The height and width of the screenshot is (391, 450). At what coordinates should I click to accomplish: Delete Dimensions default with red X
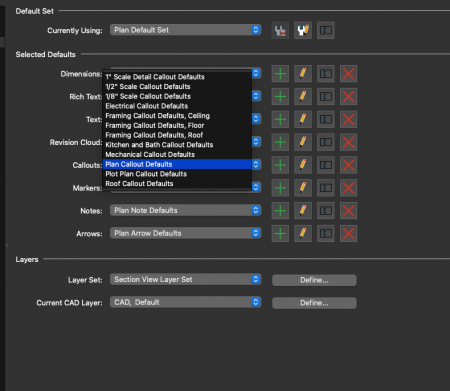tap(349, 74)
